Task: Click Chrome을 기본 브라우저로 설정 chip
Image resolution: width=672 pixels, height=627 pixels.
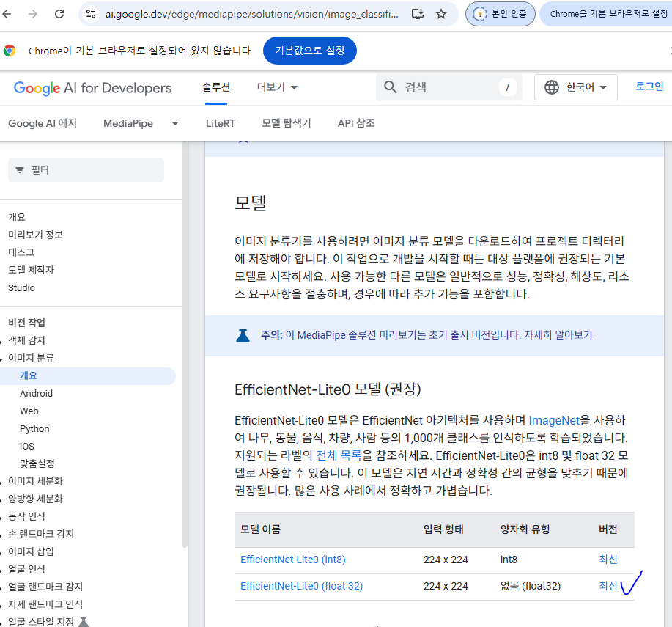Action: (607, 14)
